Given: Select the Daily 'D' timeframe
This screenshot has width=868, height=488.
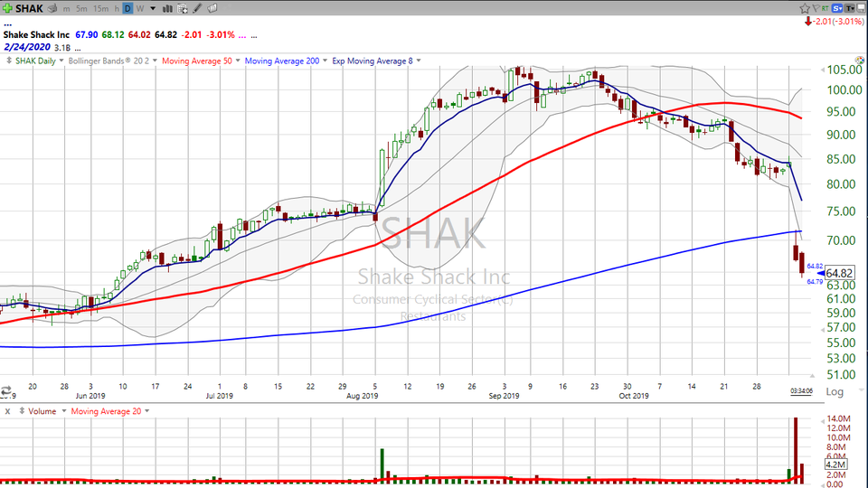Looking at the screenshot, I should [x=127, y=9].
